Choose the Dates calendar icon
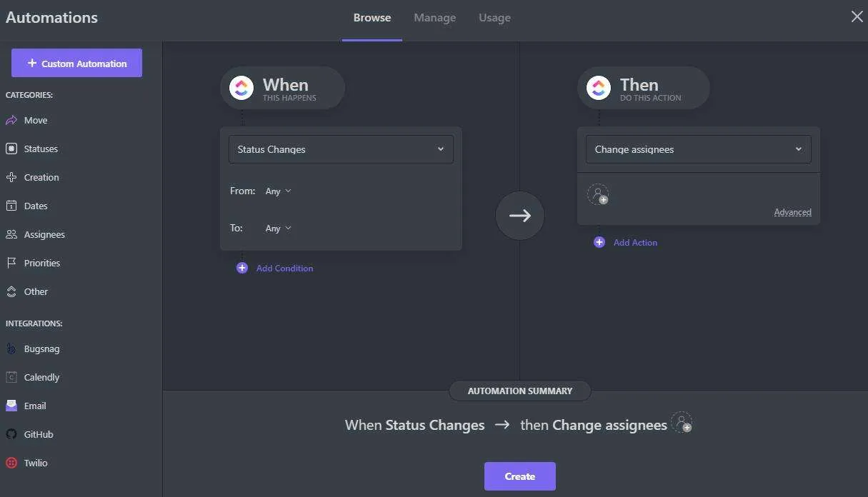The width and height of the screenshot is (868, 497). pyautogui.click(x=11, y=206)
